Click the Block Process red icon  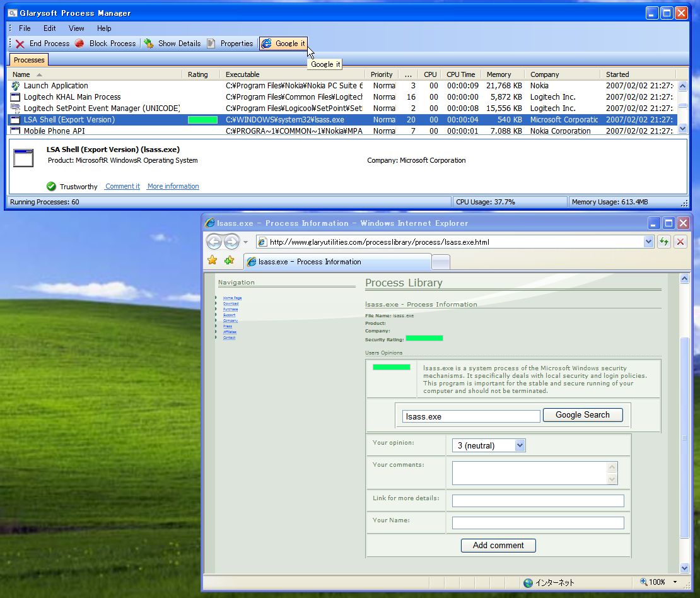click(79, 44)
